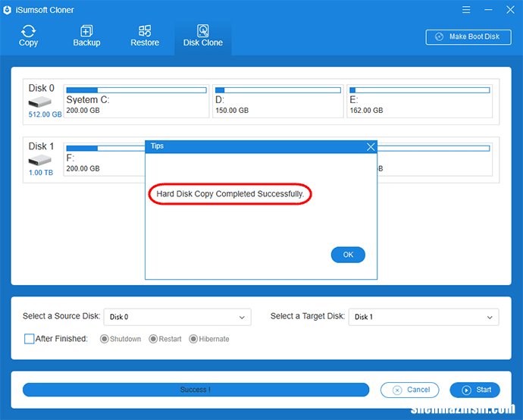
Task: Select the Hibernate radio option
Action: pyautogui.click(x=193, y=339)
